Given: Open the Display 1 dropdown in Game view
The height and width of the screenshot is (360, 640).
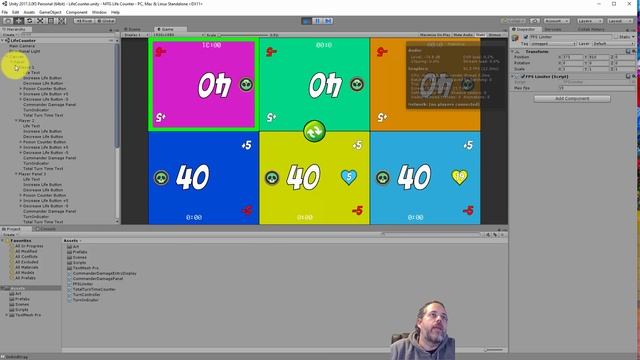Looking at the screenshot, I should 135,35.
